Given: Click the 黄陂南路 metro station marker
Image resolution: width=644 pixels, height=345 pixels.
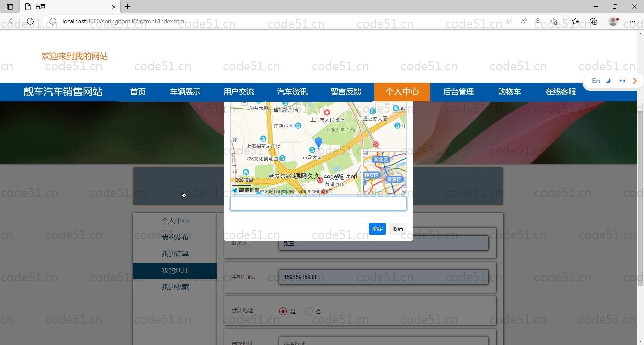Looking at the screenshot, I should tap(320, 180).
